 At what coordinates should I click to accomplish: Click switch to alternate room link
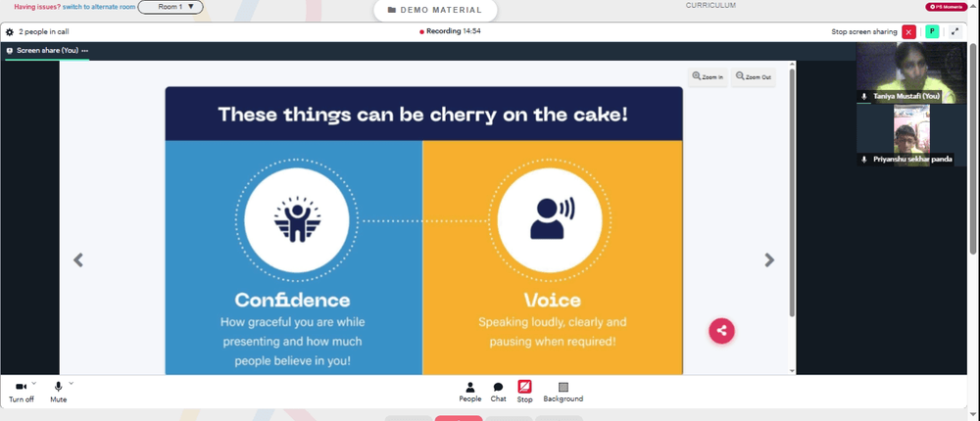coord(99,7)
